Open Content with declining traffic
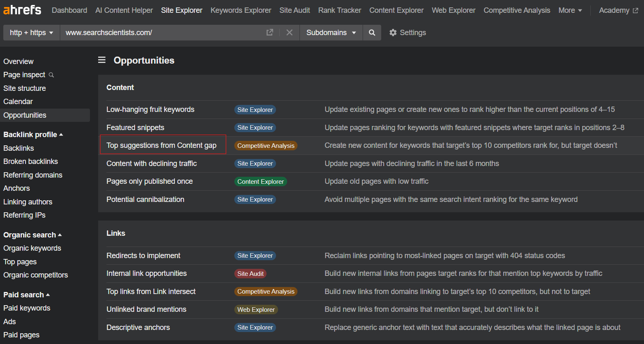Viewport: 644px width, 344px height. 151,164
